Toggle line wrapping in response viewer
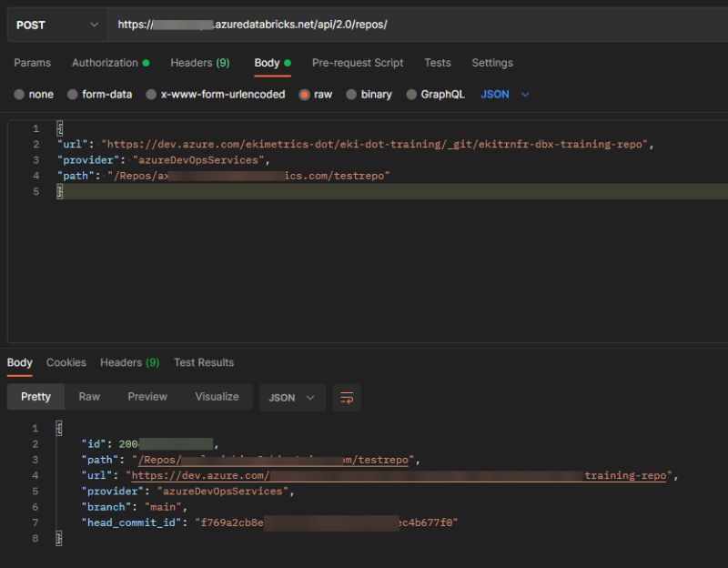The image size is (728, 568). [346, 398]
